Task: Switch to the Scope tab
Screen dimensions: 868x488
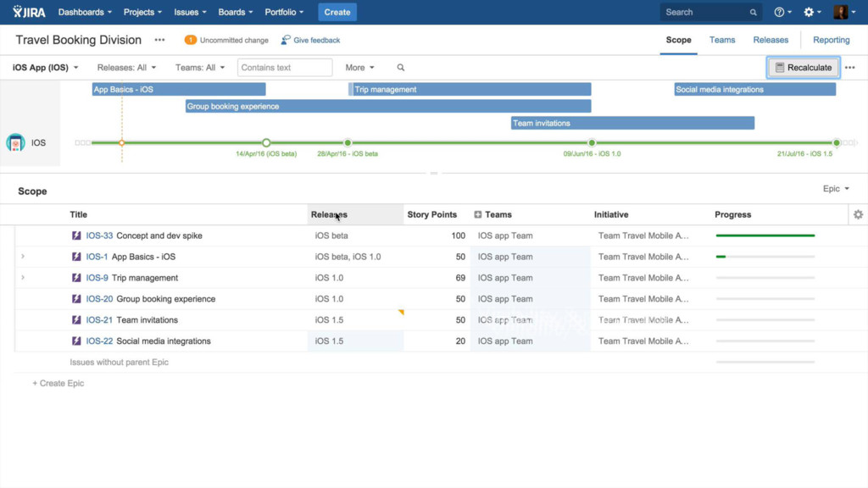Action: tap(678, 40)
